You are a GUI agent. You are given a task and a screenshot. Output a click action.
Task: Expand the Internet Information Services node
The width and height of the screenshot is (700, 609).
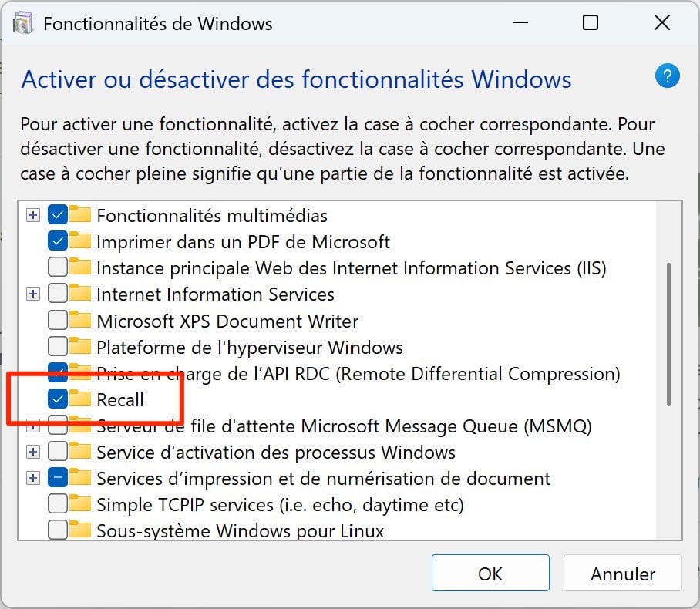[33, 294]
